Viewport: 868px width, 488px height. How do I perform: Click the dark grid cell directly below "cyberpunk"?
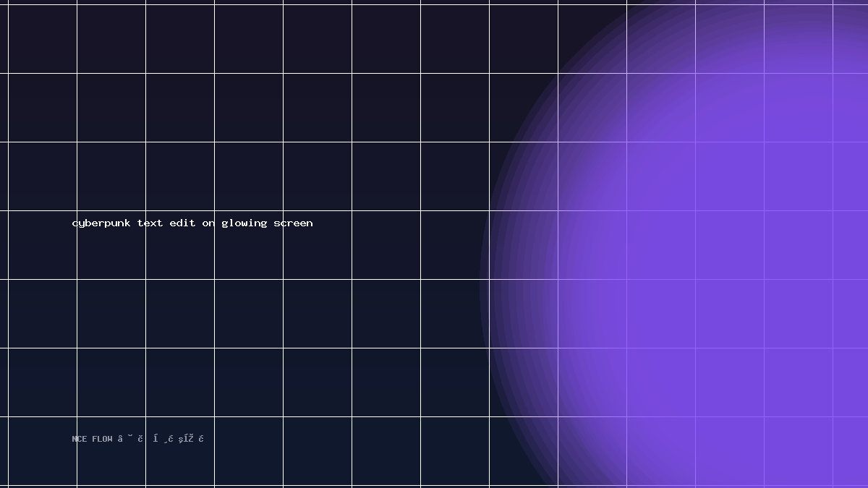[111, 314]
